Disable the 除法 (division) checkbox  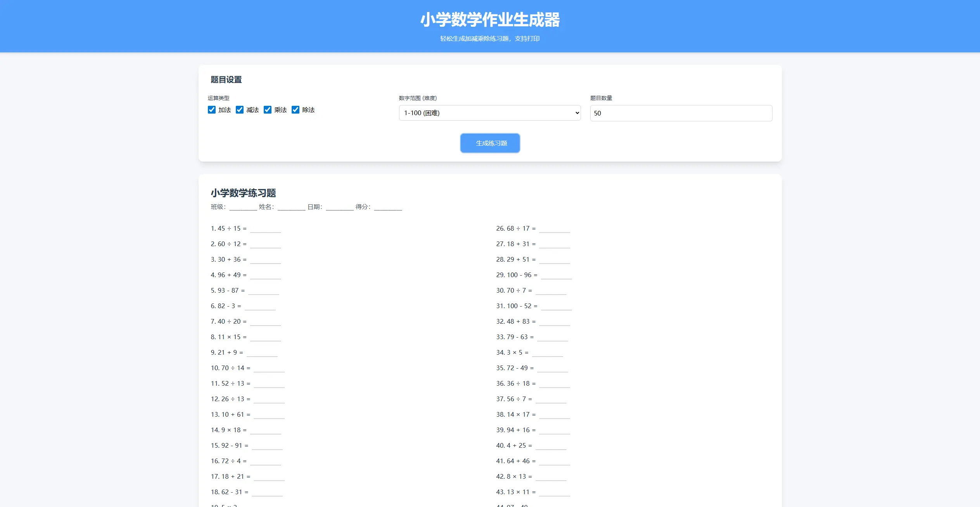296,110
